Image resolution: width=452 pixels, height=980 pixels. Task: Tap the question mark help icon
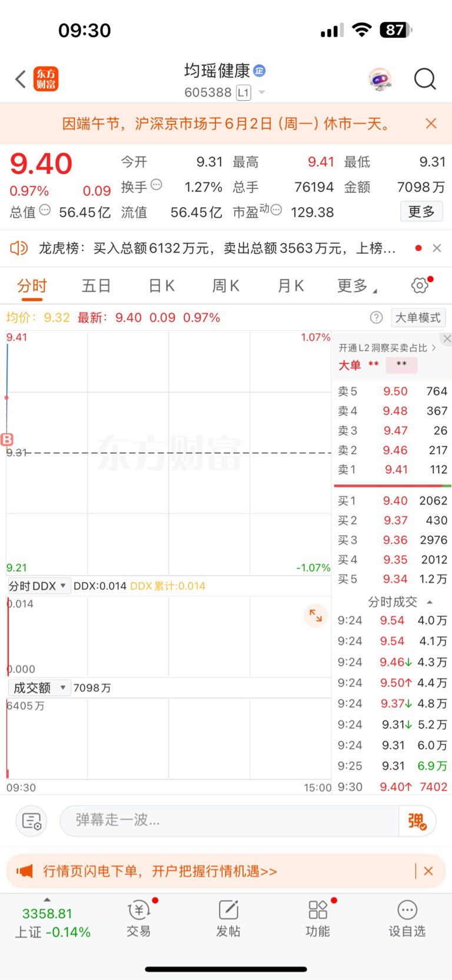click(377, 318)
